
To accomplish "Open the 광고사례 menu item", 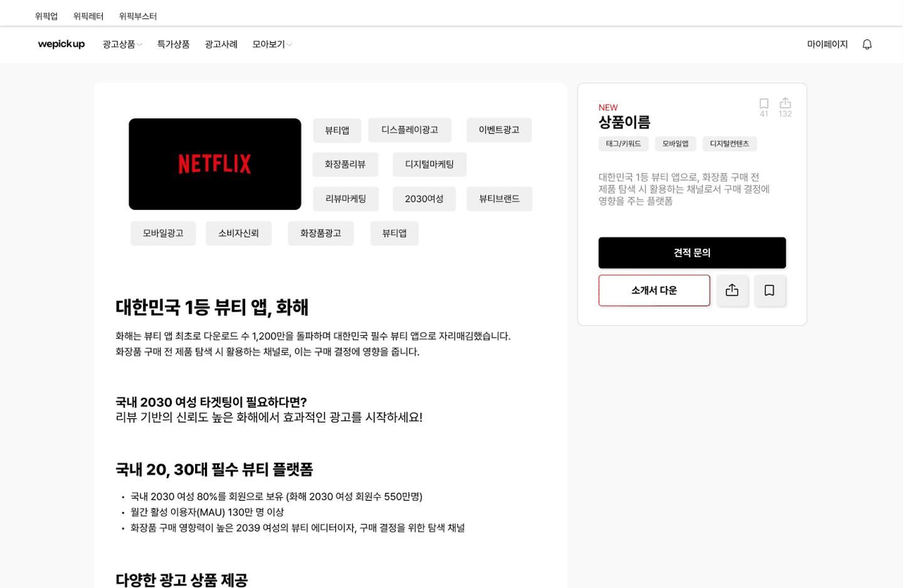I will [x=221, y=45].
